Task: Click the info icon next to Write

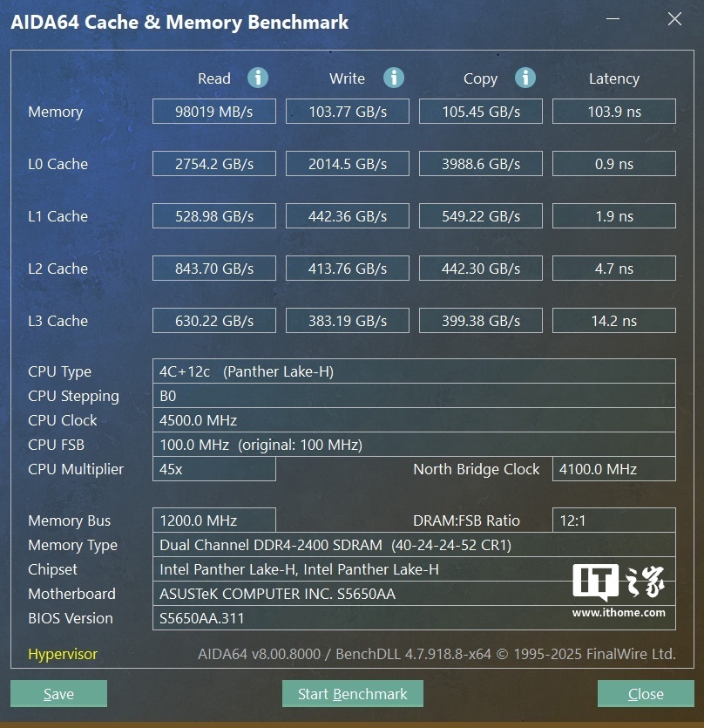Action: tap(394, 78)
